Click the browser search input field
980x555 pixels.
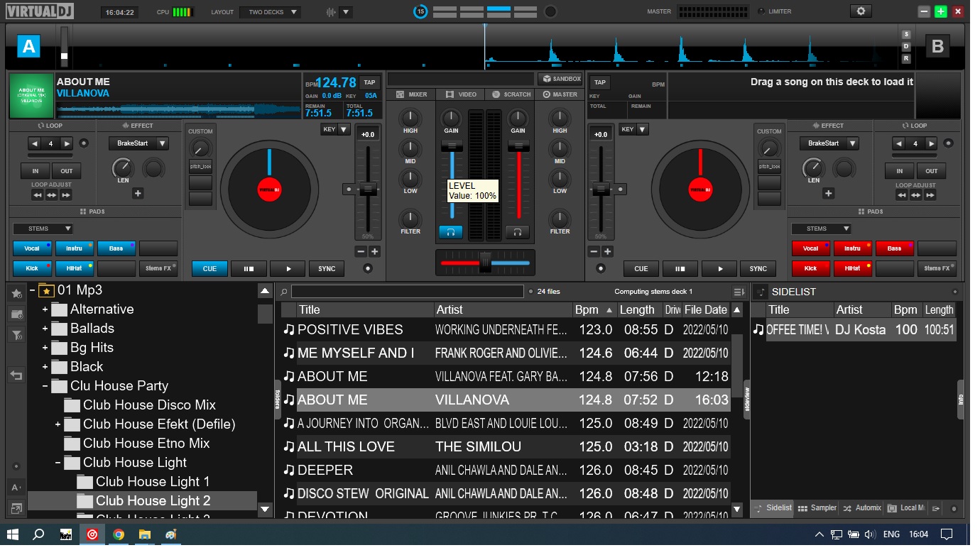pyautogui.click(x=408, y=292)
